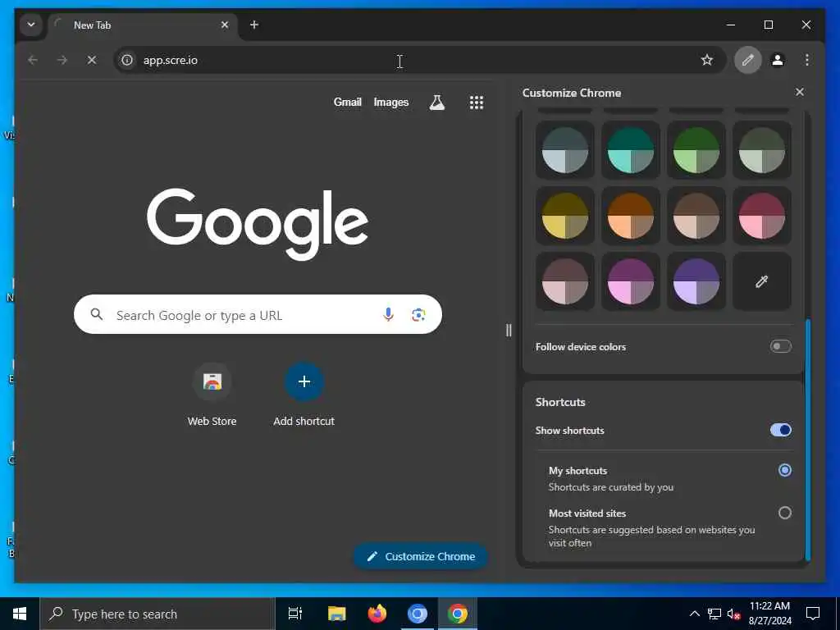Open File Explorer from the taskbar

(x=336, y=614)
